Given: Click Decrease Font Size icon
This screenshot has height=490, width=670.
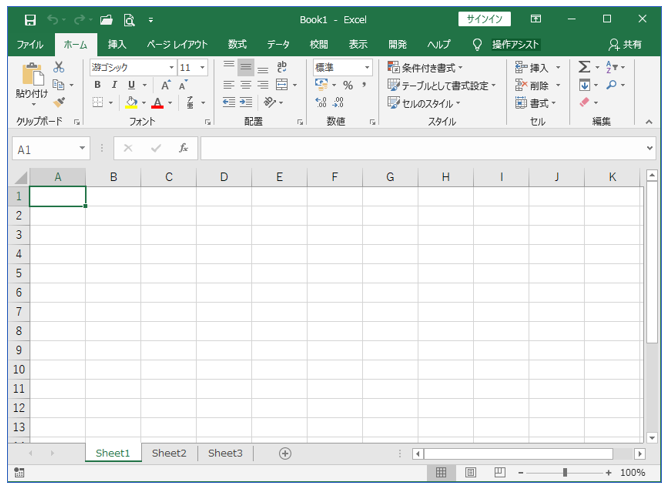Looking at the screenshot, I should [x=183, y=85].
